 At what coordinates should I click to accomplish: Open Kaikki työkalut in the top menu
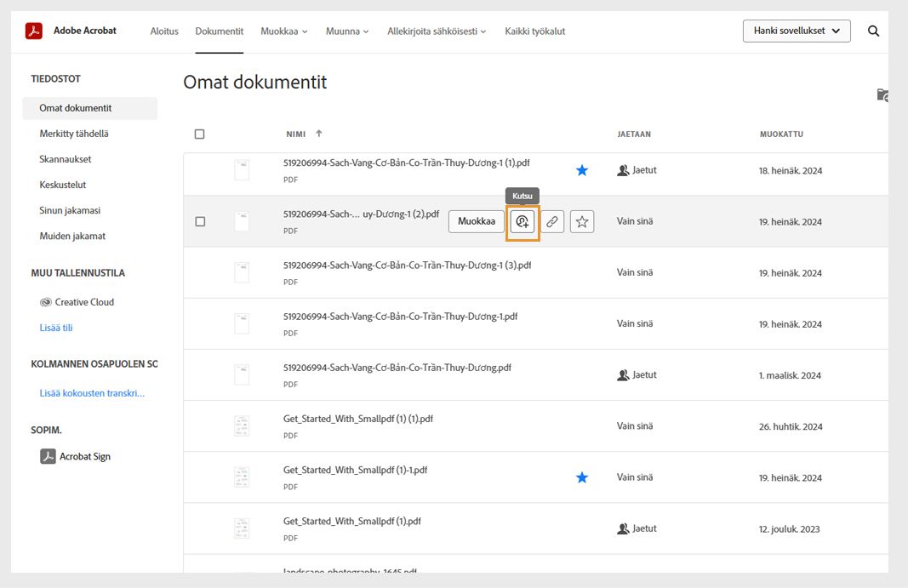(x=534, y=31)
